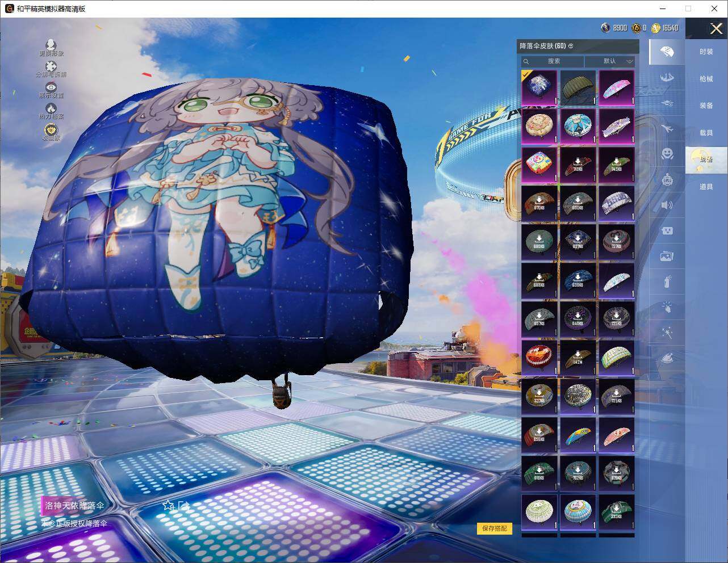Open the 分解与拆解 puzzle-piece icon

51,66
